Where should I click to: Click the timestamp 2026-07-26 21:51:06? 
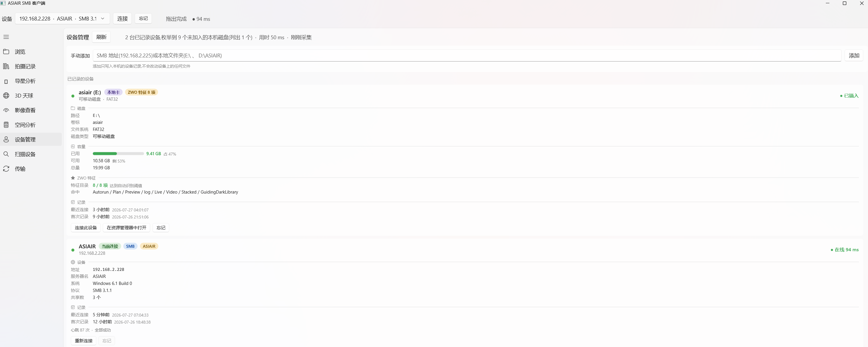[130, 217]
